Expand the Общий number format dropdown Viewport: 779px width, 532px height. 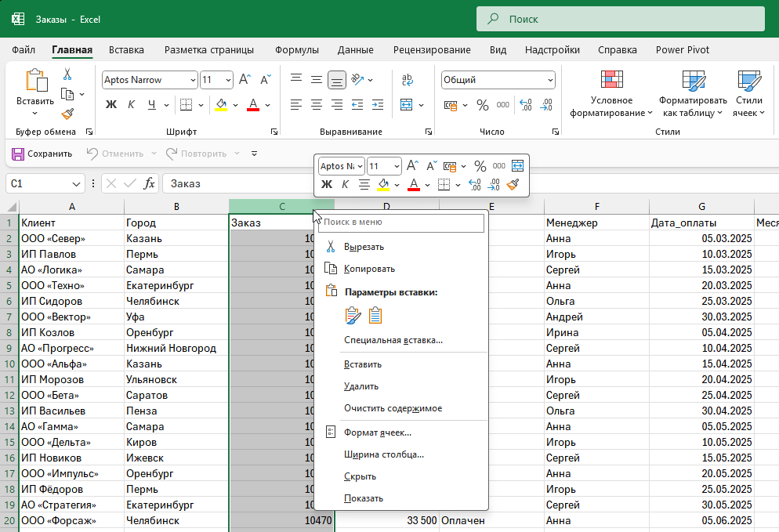coord(550,80)
